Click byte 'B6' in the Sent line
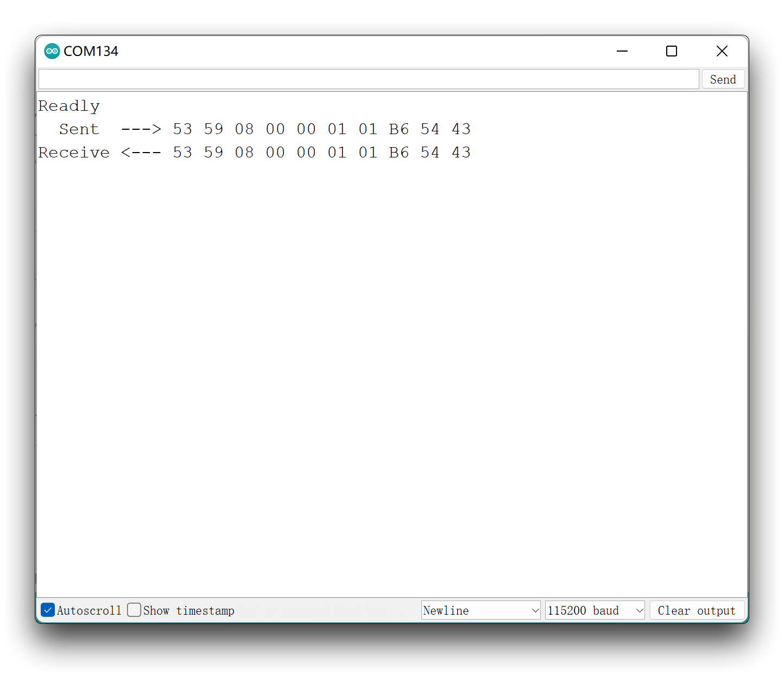 point(399,129)
